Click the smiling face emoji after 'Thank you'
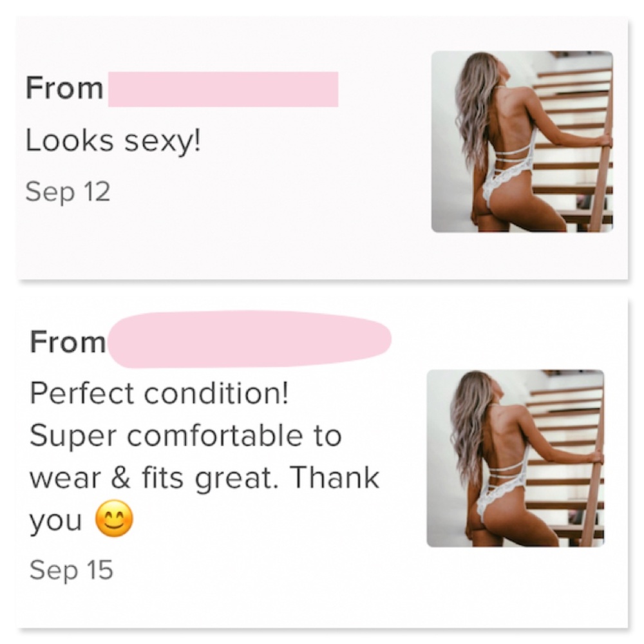 pos(114,518)
